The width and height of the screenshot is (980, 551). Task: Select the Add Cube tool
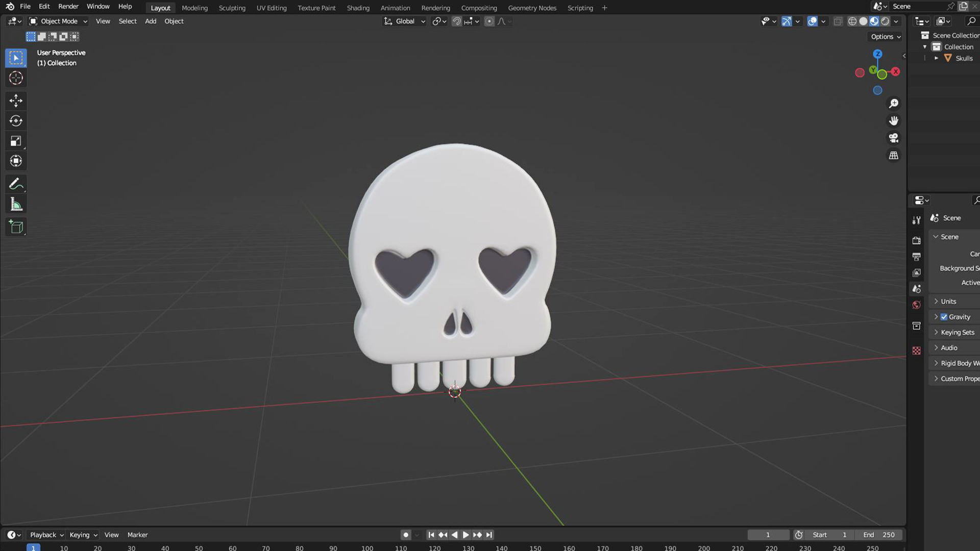[16, 227]
